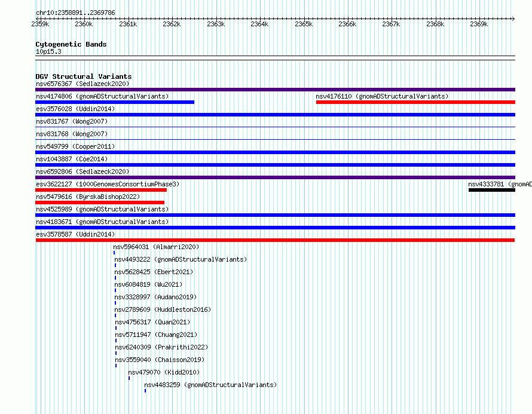Image resolution: width=532 pixels, height=414 pixels.
Task: Open nsv6592806 (Sedlazeck2020) variant label
Action: click(82, 171)
